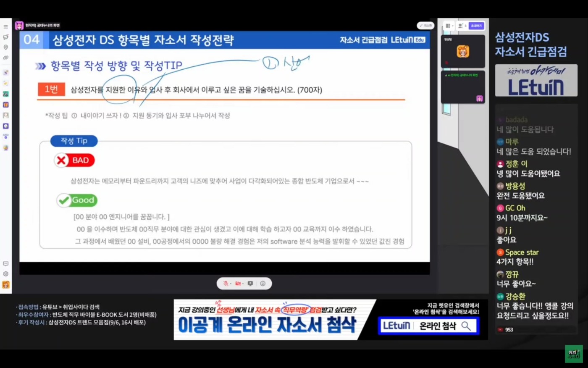
Task: Click the red BAD example badge
Action: pyautogui.click(x=74, y=160)
